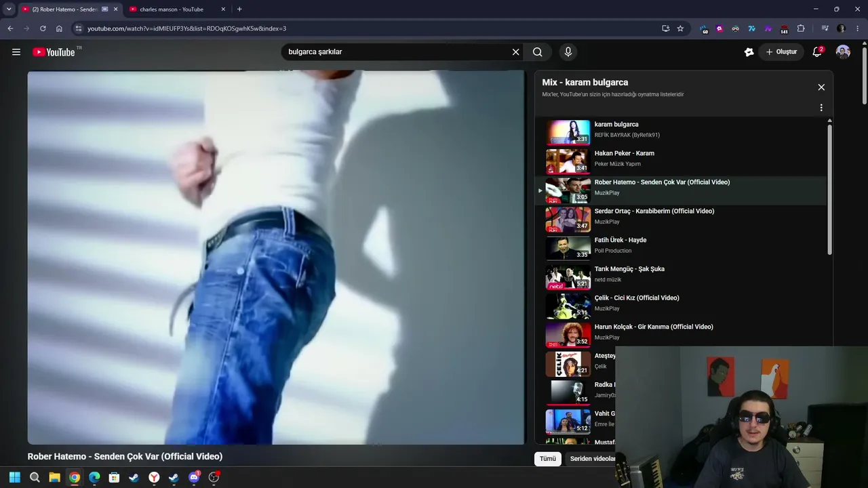868x488 pixels.
Task: Go back to the previous page
Action: [10, 28]
